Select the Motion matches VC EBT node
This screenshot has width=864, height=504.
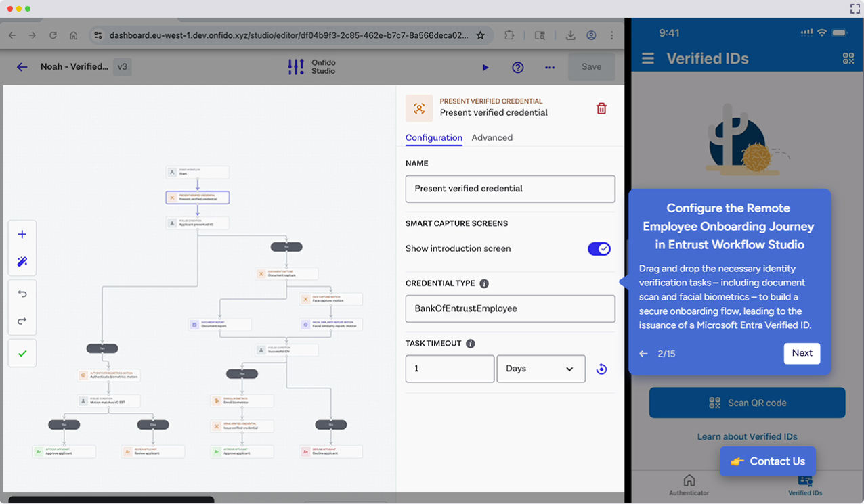pos(109,400)
